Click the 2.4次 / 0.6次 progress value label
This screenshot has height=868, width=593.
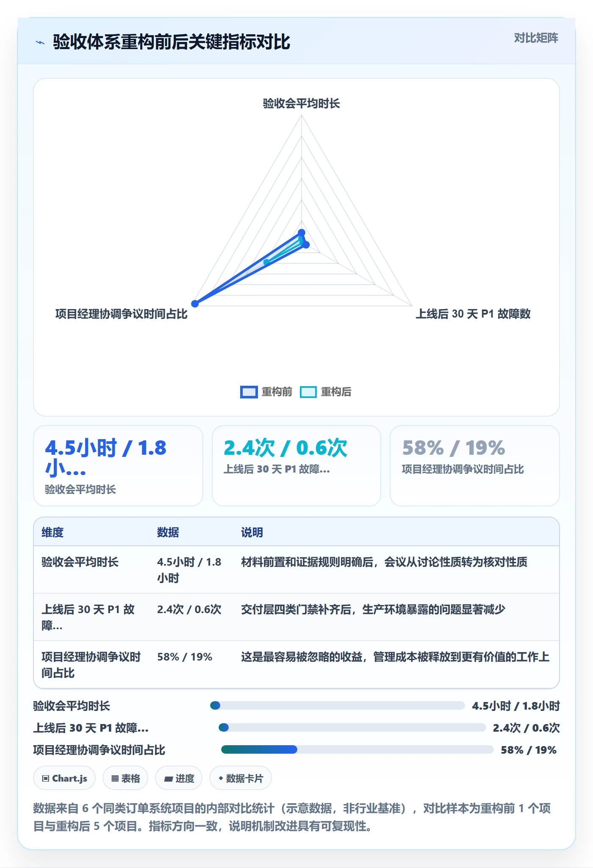[526, 728]
